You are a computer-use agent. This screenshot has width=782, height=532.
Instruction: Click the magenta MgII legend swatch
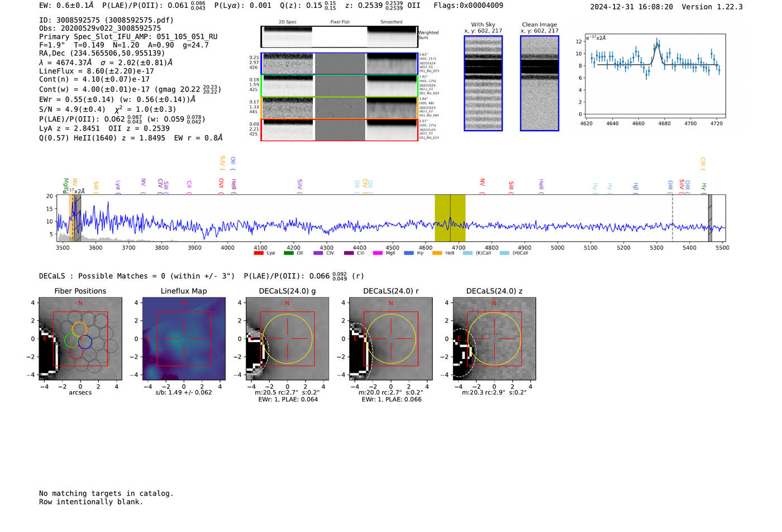pyautogui.click(x=378, y=253)
